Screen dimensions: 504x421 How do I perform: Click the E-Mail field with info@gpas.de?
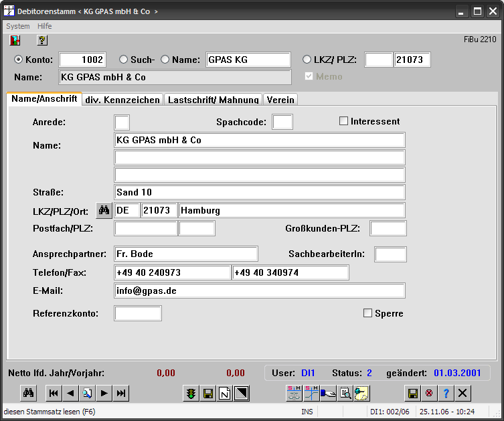[x=260, y=290]
